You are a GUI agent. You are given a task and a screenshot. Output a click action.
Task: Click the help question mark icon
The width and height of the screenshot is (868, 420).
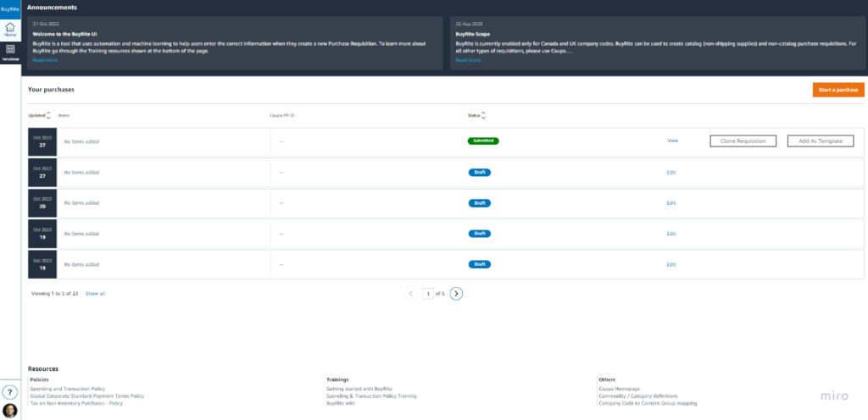pyautogui.click(x=10, y=392)
